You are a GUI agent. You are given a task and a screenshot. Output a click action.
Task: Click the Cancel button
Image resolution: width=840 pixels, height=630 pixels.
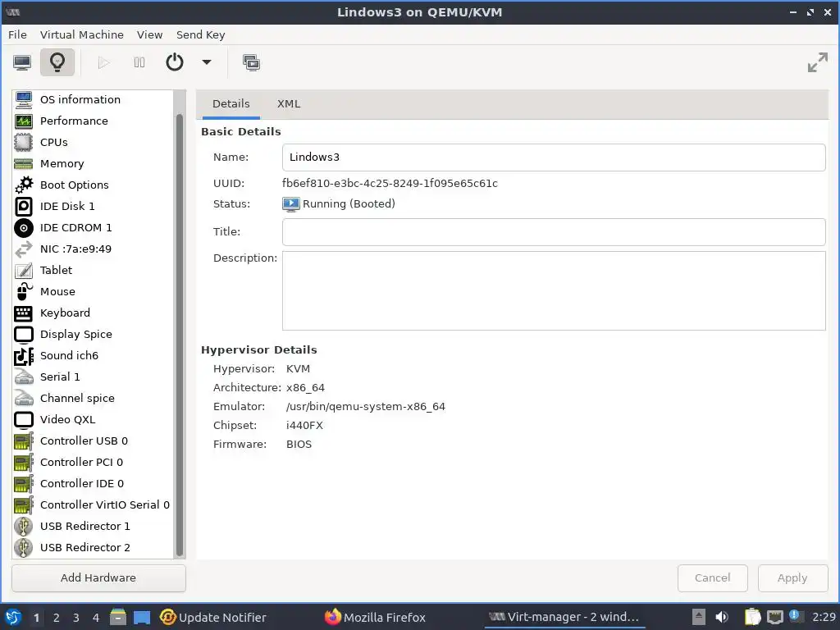tap(713, 578)
